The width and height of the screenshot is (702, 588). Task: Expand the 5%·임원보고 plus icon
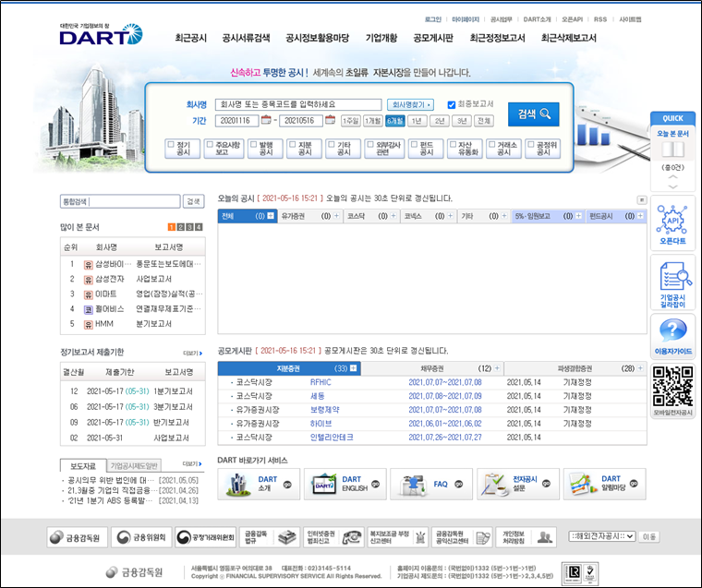[x=578, y=216]
